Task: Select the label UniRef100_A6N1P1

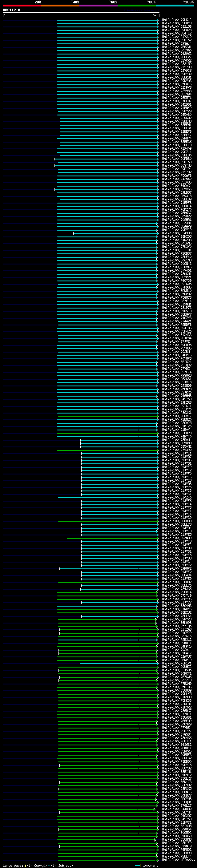Action: pos(177,664)
